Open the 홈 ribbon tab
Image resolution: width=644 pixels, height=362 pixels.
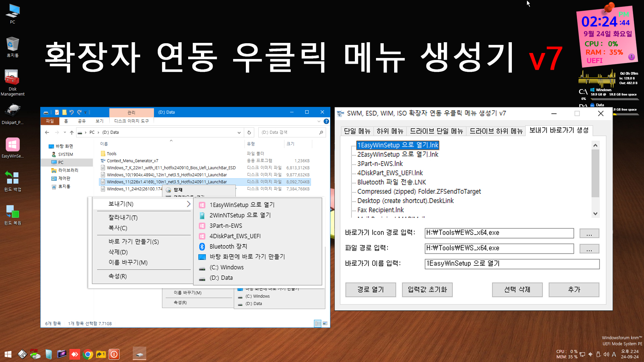click(66, 121)
